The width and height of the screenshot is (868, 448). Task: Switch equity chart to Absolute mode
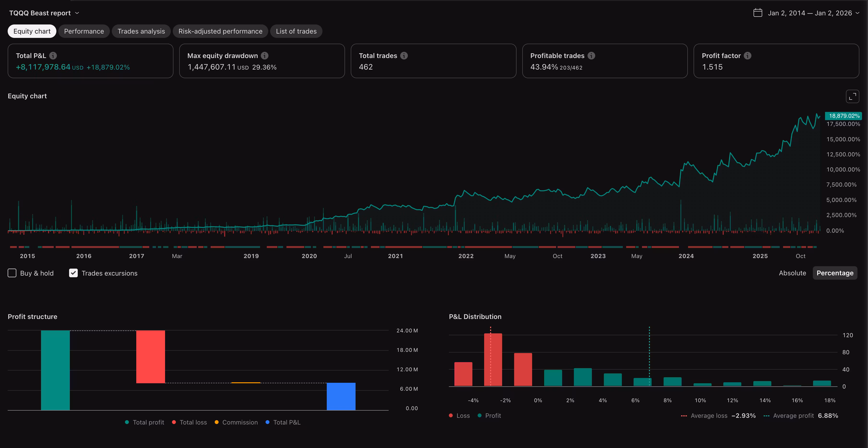coord(792,273)
